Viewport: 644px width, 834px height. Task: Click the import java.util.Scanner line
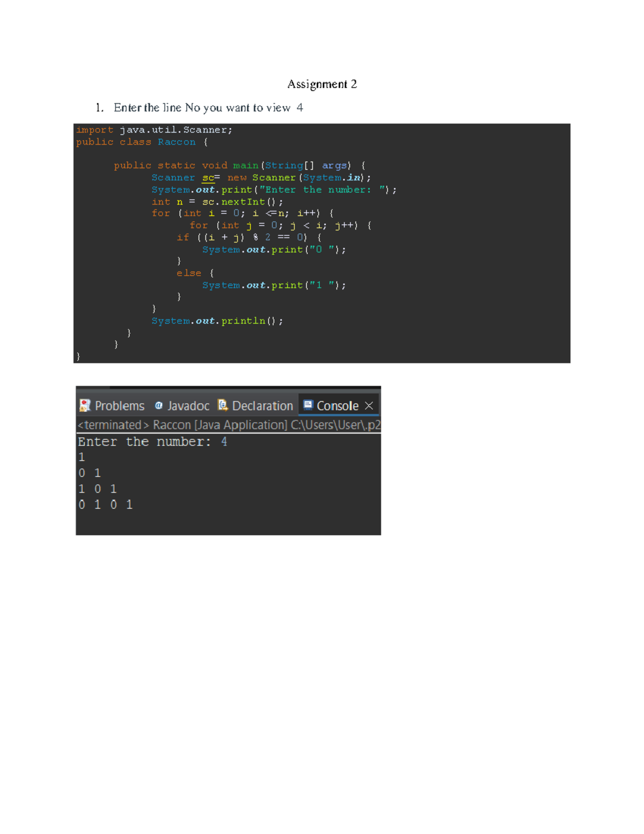(x=154, y=130)
